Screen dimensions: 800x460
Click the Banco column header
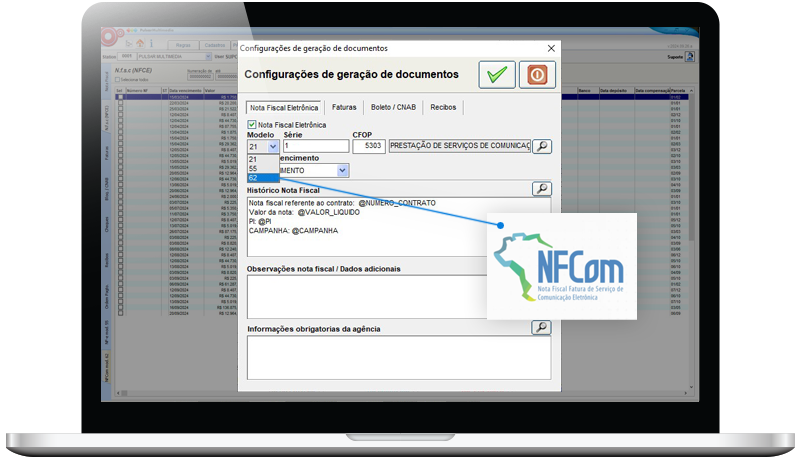588,90
